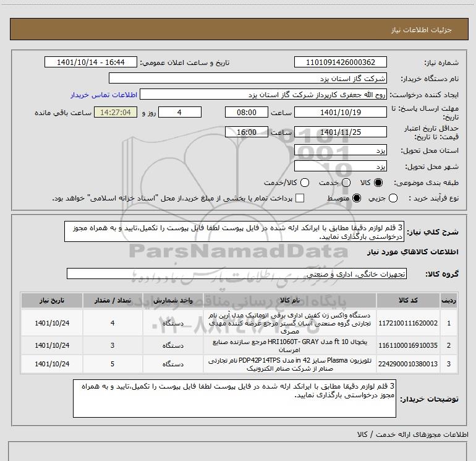Image resolution: width=476 pixels, height=461 pixels.
Task: Select product code 1161100016910035
Action: tap(408, 345)
